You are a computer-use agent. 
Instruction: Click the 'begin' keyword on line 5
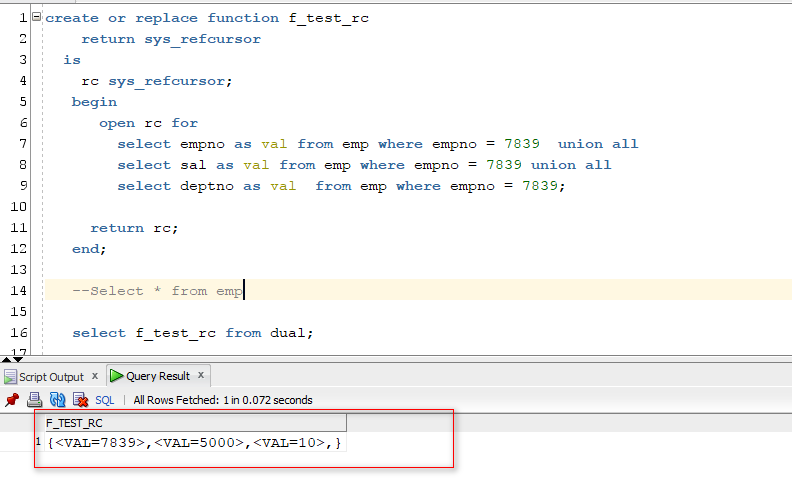tap(94, 102)
